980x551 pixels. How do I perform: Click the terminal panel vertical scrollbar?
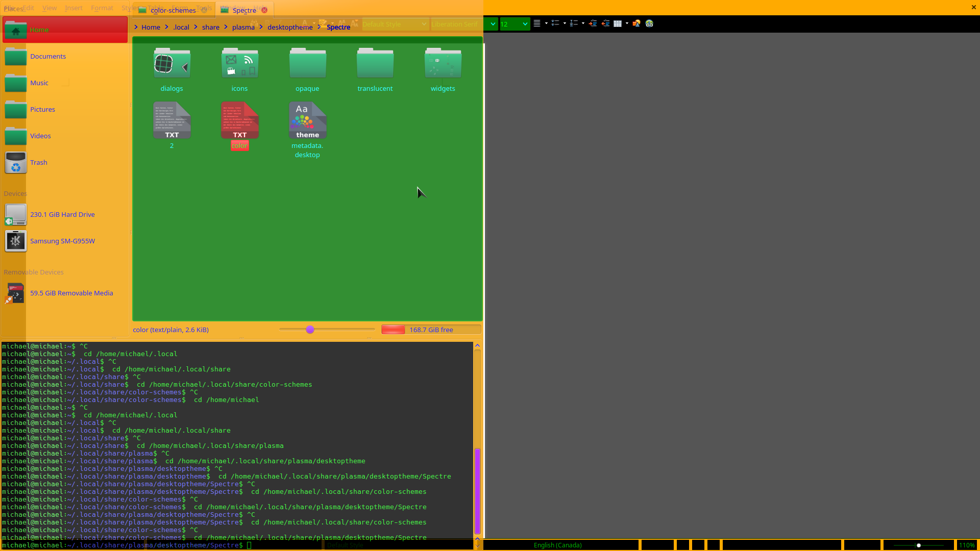click(478, 491)
